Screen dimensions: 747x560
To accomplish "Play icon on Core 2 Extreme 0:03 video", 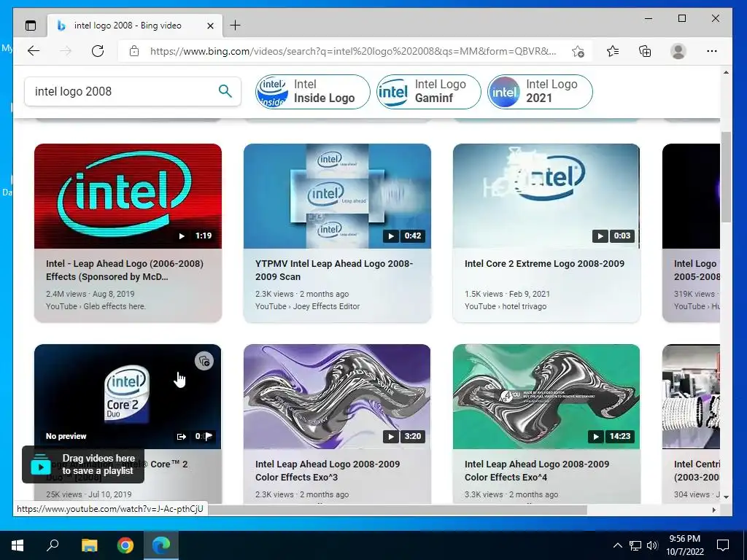I will coord(600,236).
